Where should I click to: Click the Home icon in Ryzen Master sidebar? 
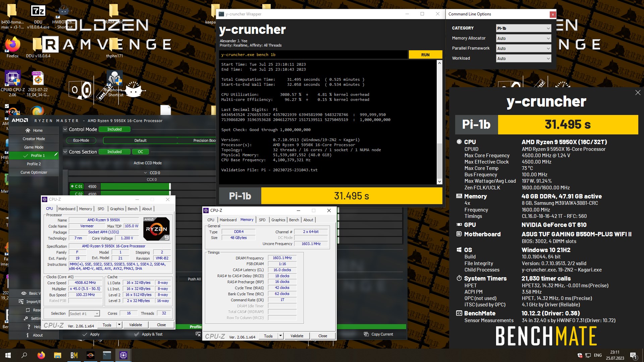28,130
